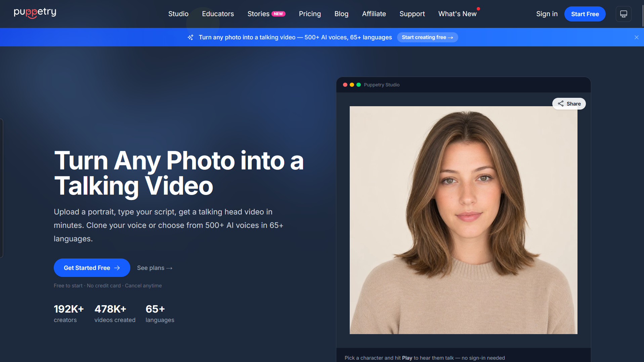Click Get Started Free button

[92, 268]
